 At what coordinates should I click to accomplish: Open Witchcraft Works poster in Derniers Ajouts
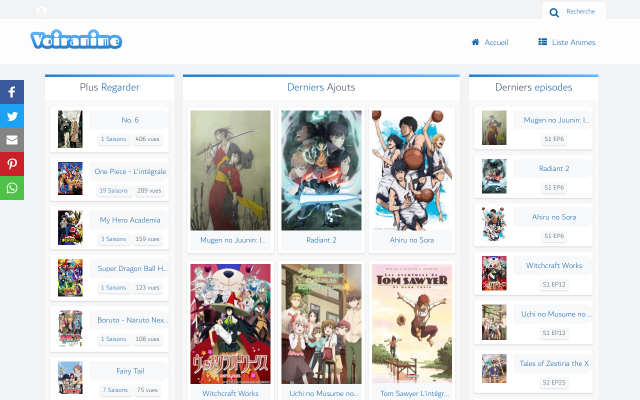pyautogui.click(x=230, y=324)
